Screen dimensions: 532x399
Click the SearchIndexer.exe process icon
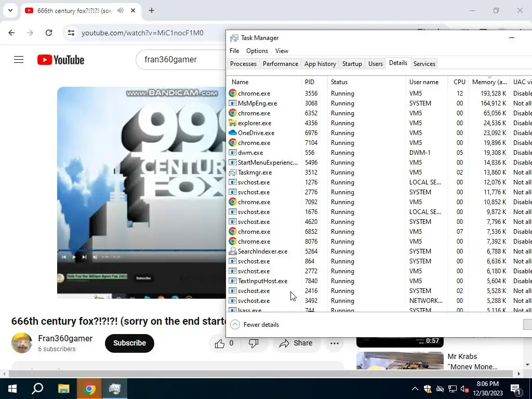[232, 251]
